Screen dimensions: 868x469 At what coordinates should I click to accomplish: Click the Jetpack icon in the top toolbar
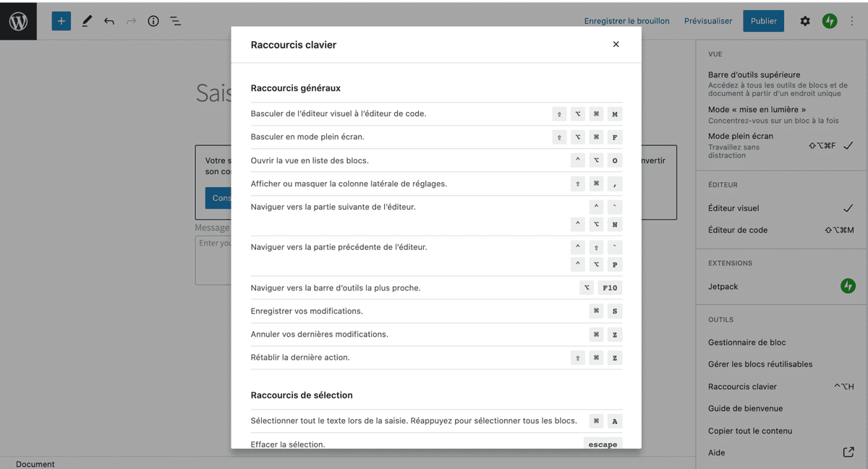830,21
